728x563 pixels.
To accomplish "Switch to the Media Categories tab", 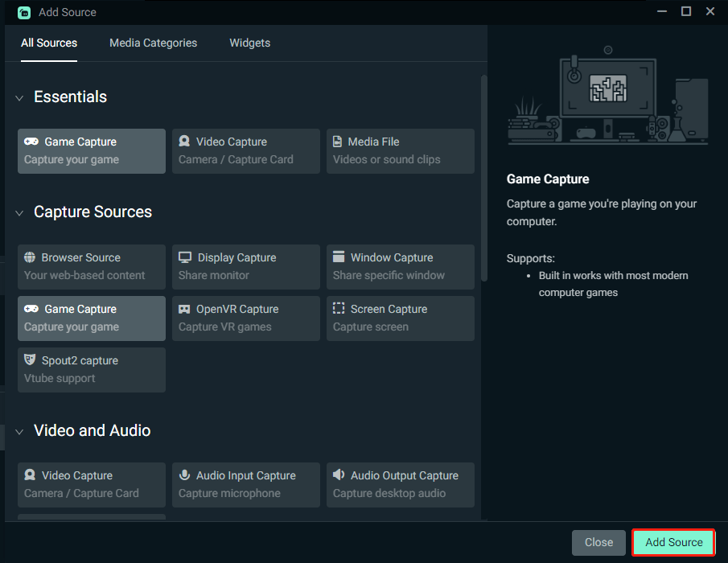I will (x=153, y=43).
